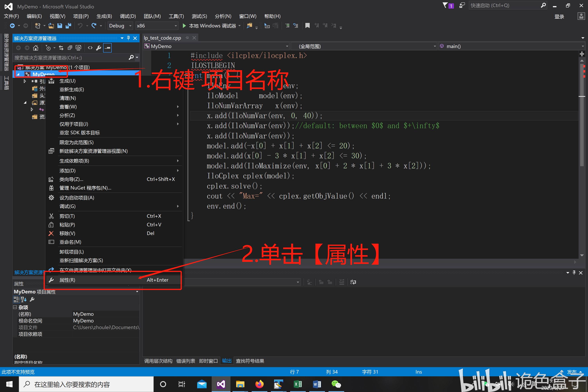单击右上角的登录按钮
Screen dimensions: 588x392
[x=560, y=16]
